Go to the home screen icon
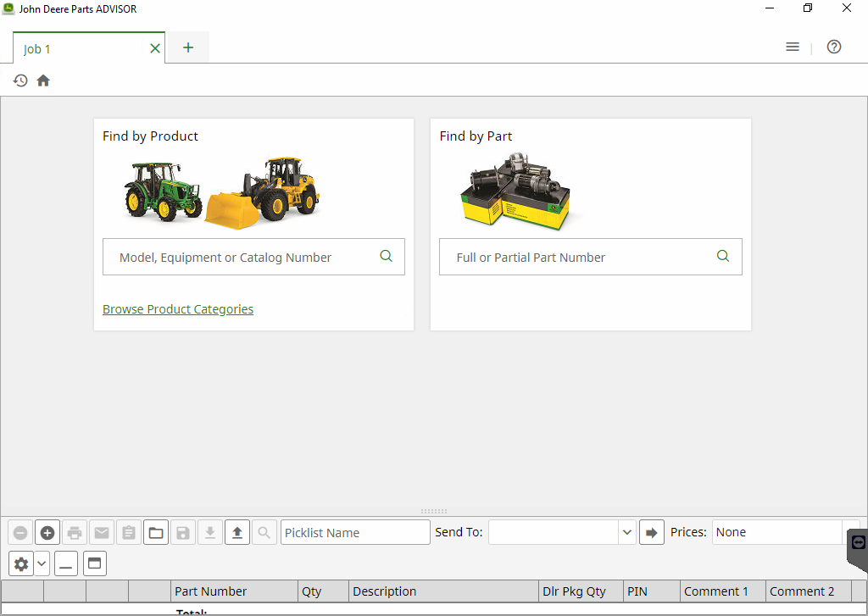Viewport: 868px width, 616px height. click(43, 80)
